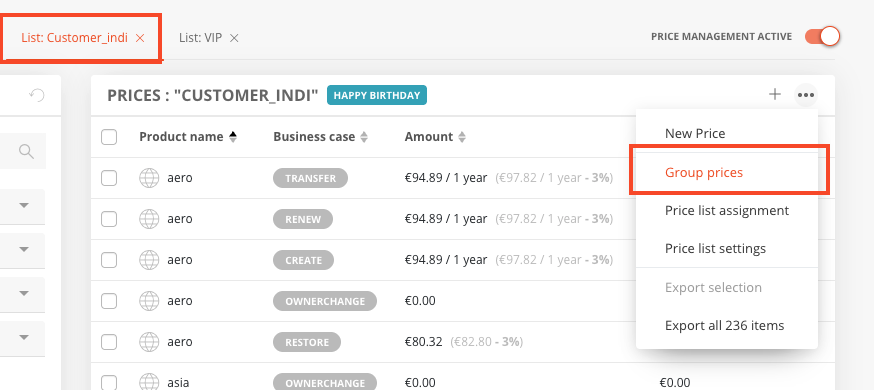This screenshot has height=390, width=874.
Task: Open Price list assignment
Action: pyautogui.click(x=727, y=211)
